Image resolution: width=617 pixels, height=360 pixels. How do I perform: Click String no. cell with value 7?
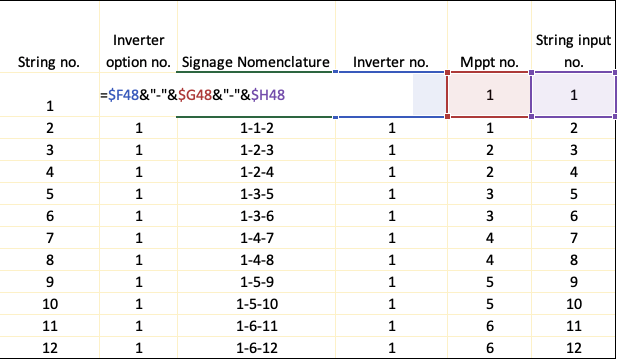[50, 238]
